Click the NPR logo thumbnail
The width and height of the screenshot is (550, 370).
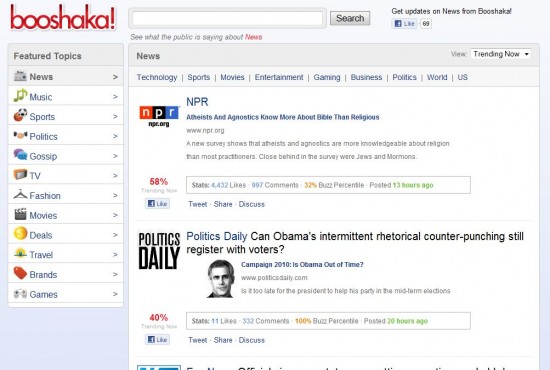coord(159,116)
